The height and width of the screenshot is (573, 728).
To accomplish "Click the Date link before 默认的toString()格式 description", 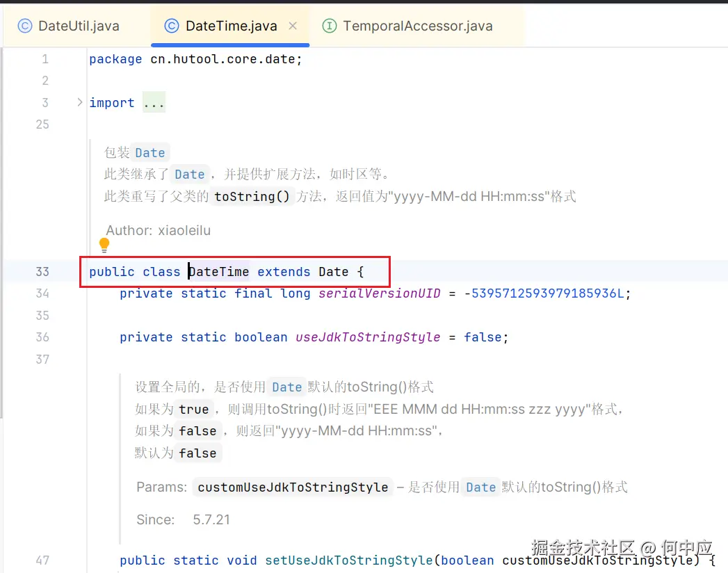I will [x=287, y=387].
